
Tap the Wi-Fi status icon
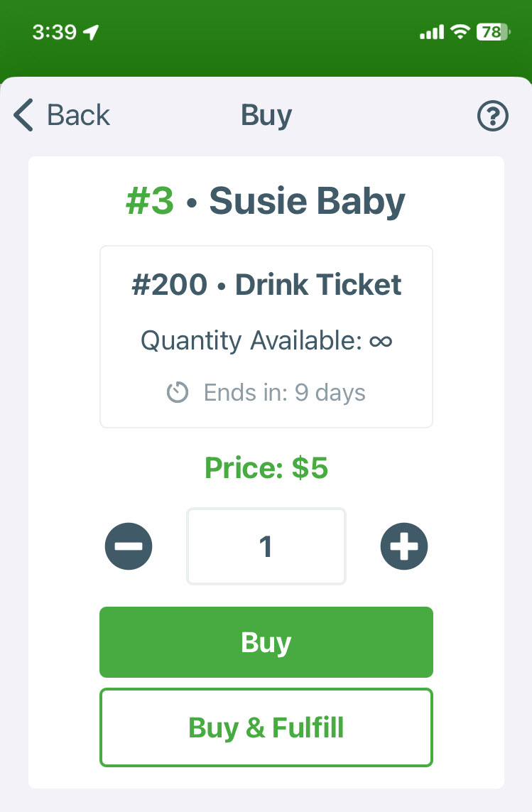[460, 32]
